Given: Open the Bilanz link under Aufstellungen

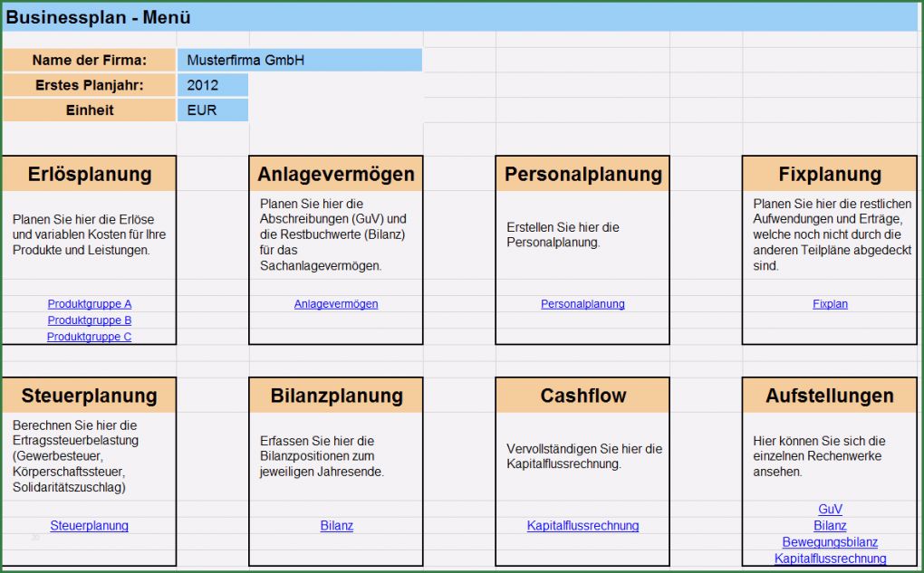Looking at the screenshot, I should pos(830,525).
